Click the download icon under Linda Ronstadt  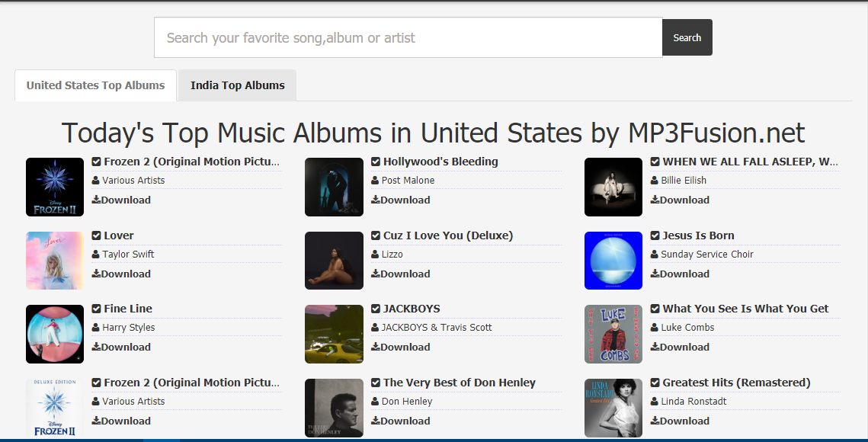655,421
